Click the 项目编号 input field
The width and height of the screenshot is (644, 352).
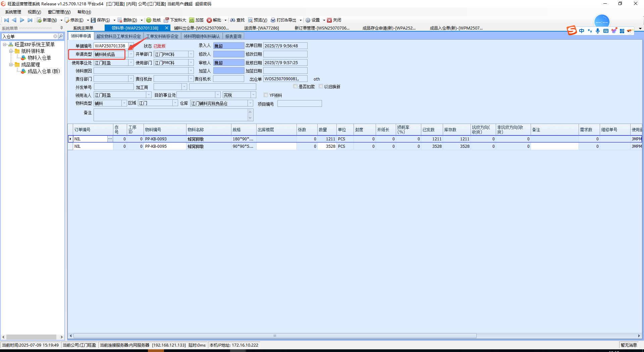[300, 103]
